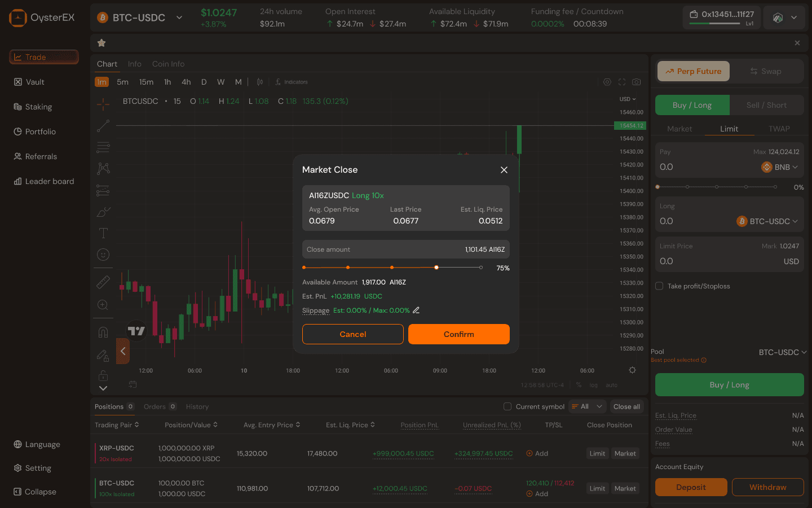This screenshot has width=812, height=508.
Task: Click the chart candle style icon
Action: [x=260, y=82]
